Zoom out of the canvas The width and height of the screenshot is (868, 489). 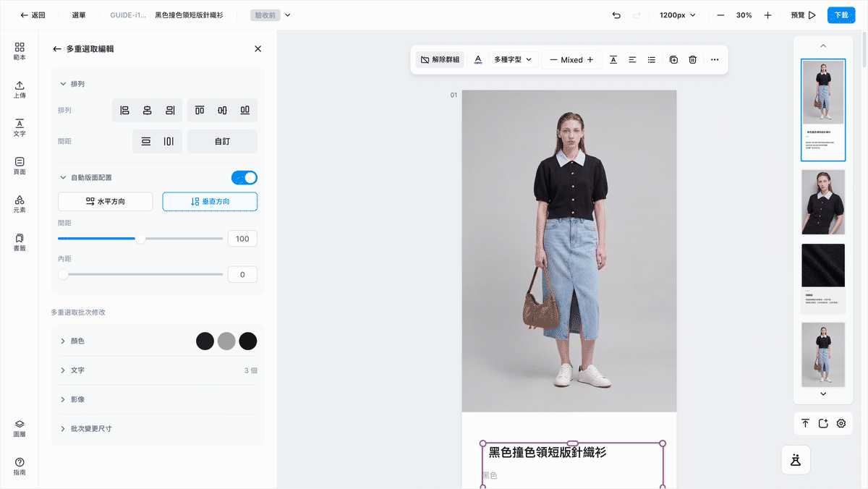click(720, 15)
